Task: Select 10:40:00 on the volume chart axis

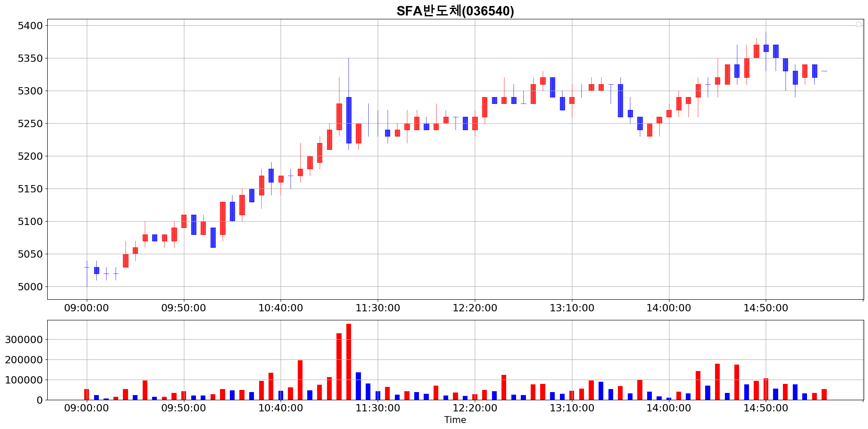Action: (281, 408)
